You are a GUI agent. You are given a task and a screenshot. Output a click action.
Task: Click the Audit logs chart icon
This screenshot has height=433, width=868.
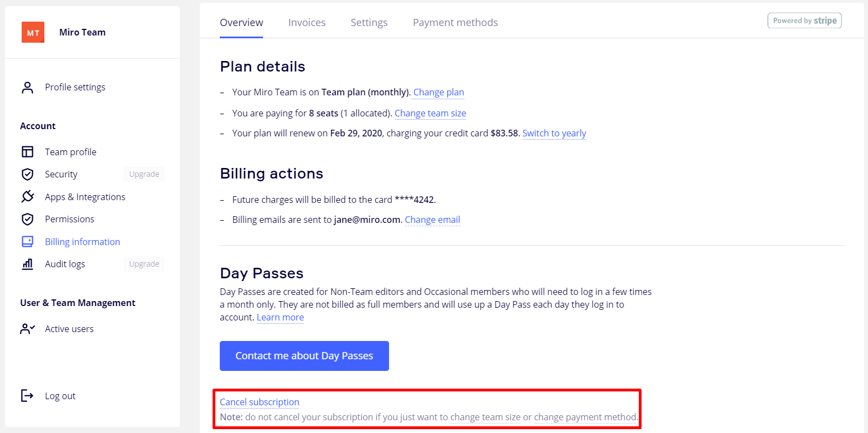(27, 264)
